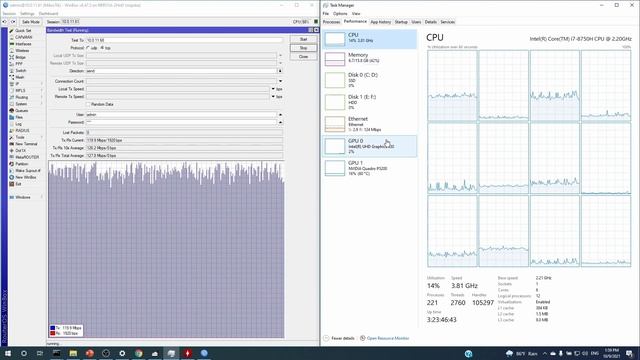
Task: Click the Windows Start button
Action: 7,353
